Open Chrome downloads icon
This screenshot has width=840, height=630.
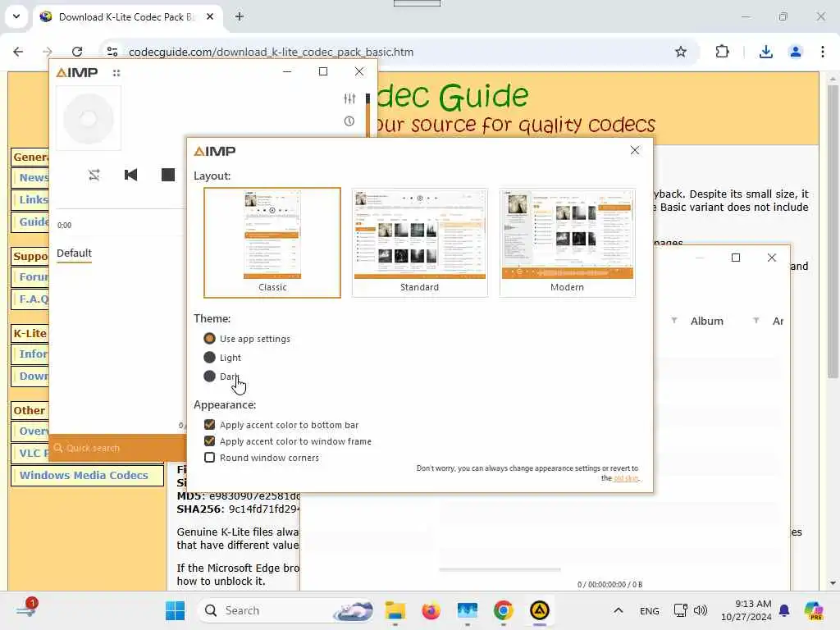coord(766,52)
